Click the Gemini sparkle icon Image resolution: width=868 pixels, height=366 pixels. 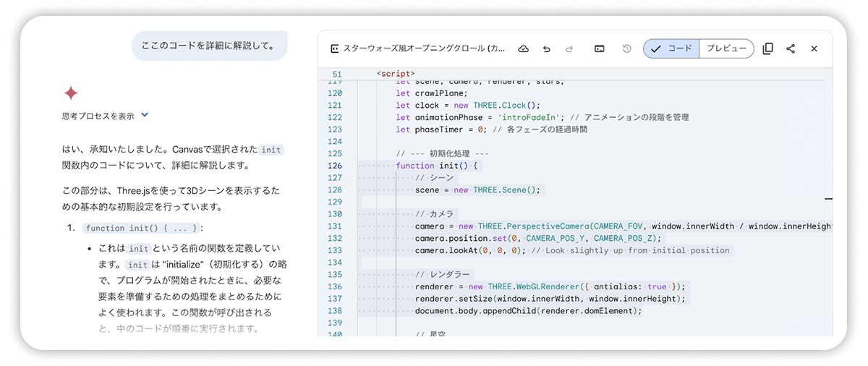[x=71, y=93]
